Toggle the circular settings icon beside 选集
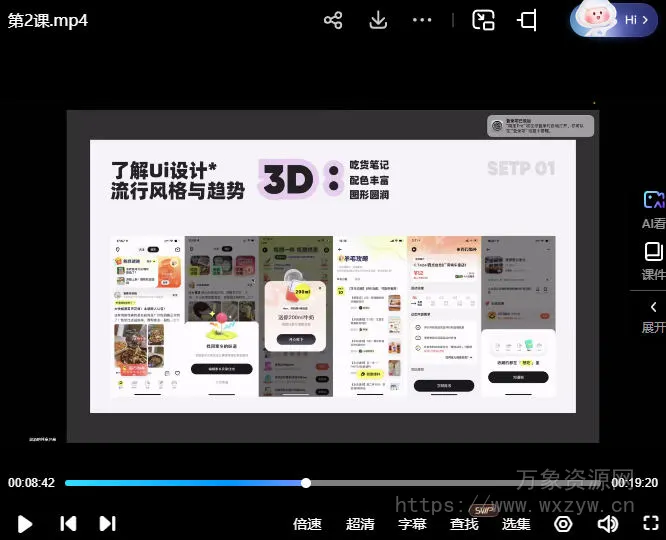666x540 pixels. [x=563, y=523]
